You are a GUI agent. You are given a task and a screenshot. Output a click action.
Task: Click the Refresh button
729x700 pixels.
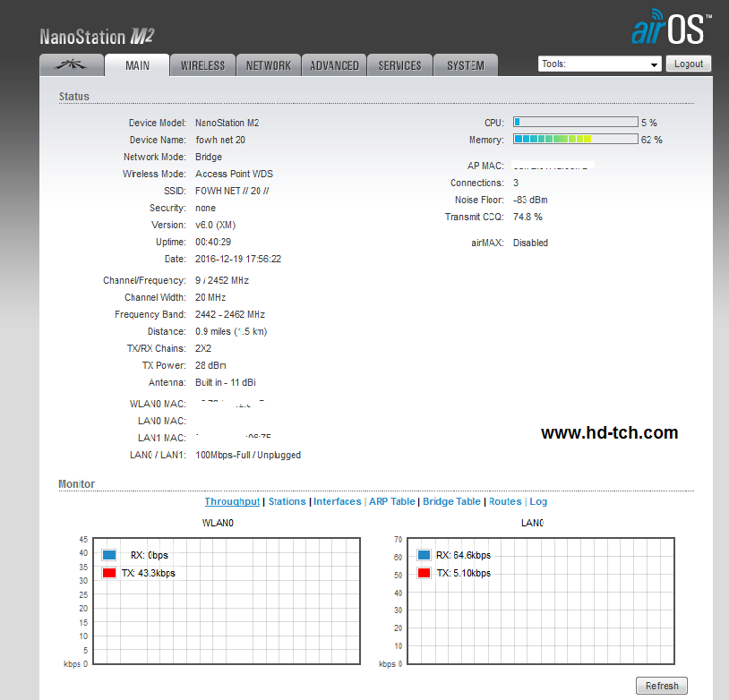coord(662,686)
